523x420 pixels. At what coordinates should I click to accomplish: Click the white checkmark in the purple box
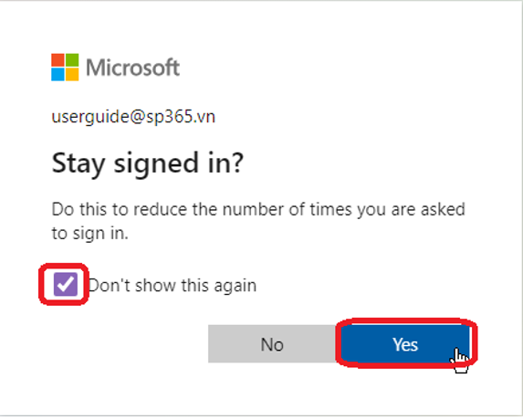tap(66, 284)
